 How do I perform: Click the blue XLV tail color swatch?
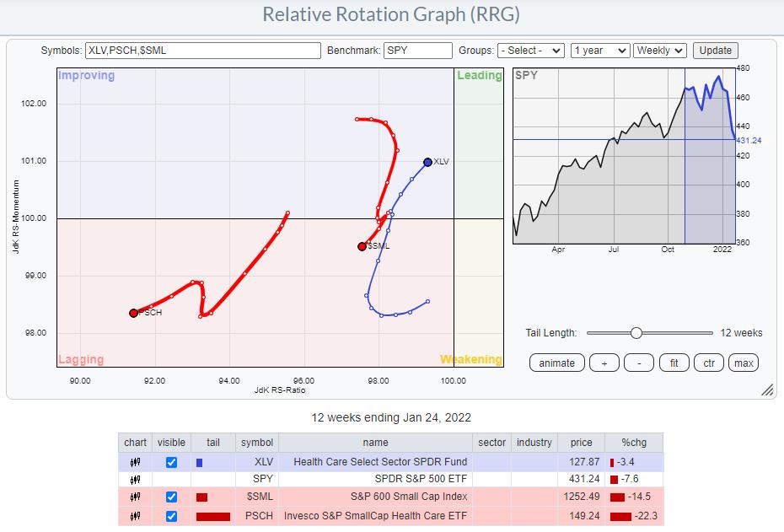pyautogui.click(x=200, y=463)
